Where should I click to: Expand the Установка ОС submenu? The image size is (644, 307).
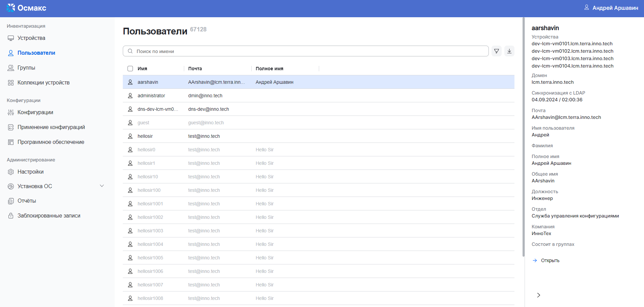pos(102,186)
